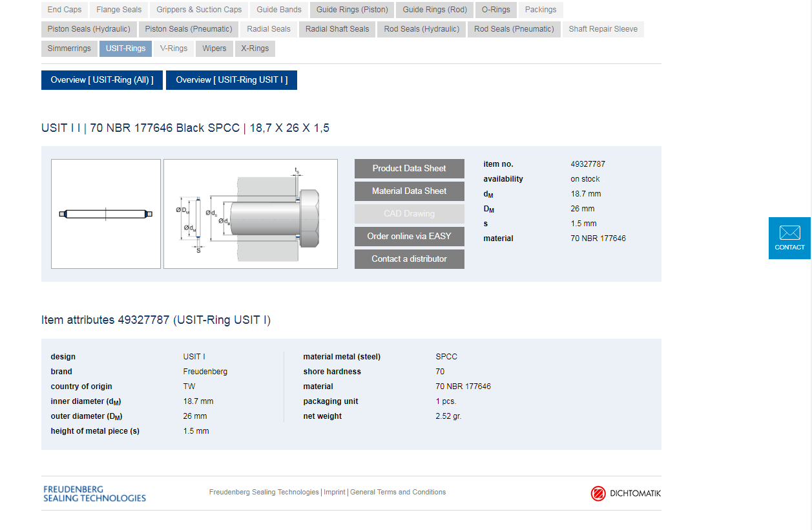Open the installation cross-section drawing
Image resolution: width=812 pixels, height=530 pixels.
(x=251, y=214)
